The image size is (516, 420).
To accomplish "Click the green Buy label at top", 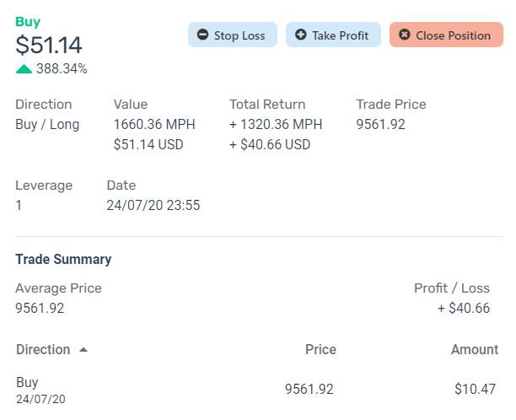I will tap(28, 22).
